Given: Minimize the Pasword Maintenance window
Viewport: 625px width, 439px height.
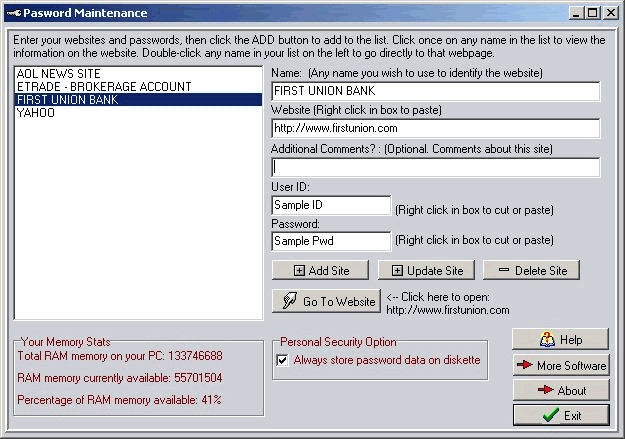Looking at the screenshot, I should [x=576, y=13].
